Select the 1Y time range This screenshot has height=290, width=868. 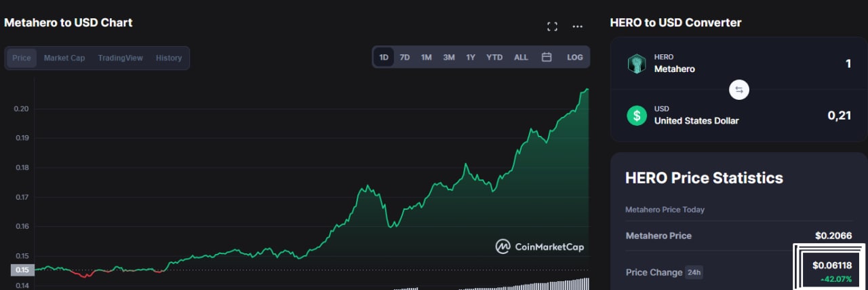click(471, 58)
